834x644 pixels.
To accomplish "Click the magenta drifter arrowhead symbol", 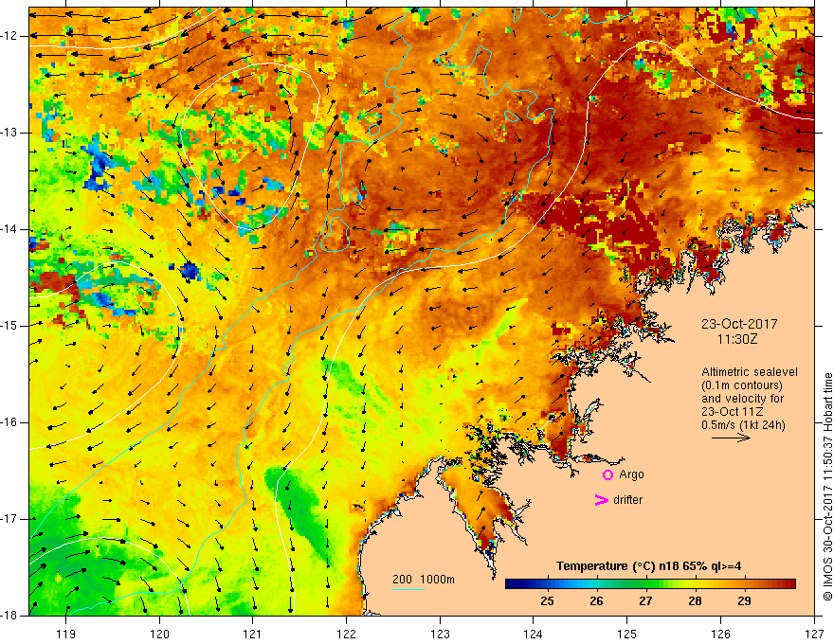I will coord(601,500).
